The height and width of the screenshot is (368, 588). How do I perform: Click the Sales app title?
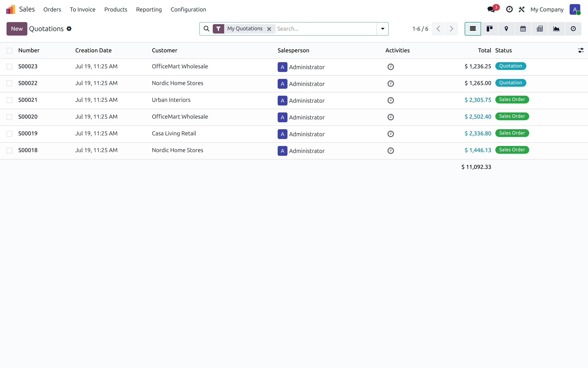coord(27,9)
